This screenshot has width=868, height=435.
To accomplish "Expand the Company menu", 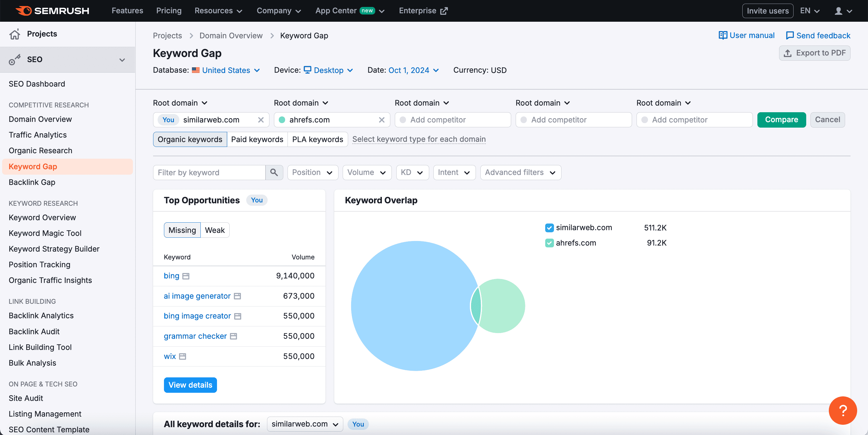I will (x=279, y=11).
